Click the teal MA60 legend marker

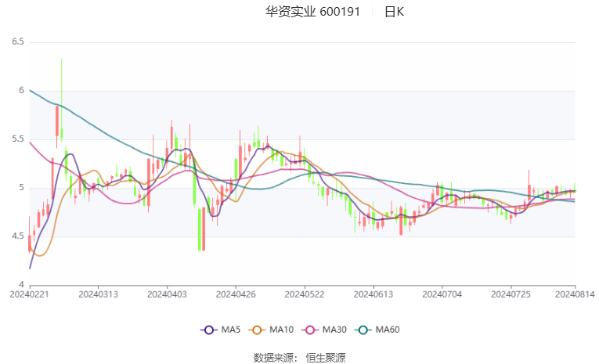[364, 330]
